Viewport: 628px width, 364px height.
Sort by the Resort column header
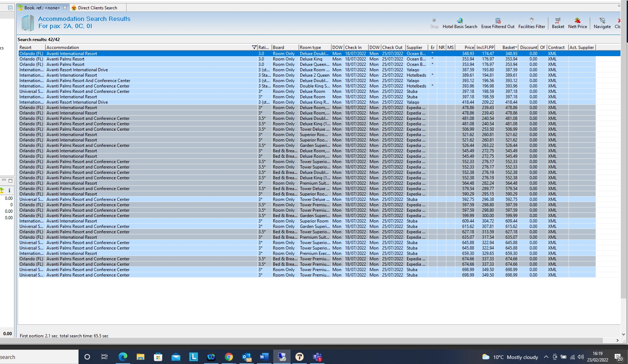click(32, 47)
